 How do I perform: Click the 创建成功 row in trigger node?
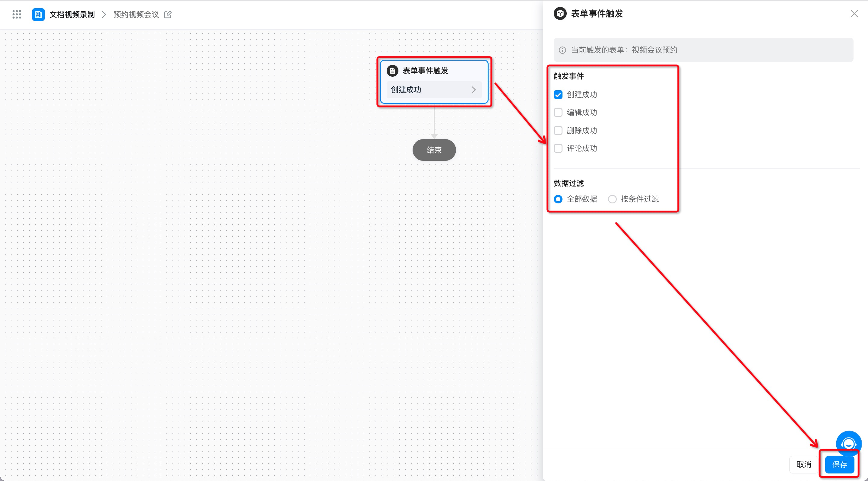point(434,90)
